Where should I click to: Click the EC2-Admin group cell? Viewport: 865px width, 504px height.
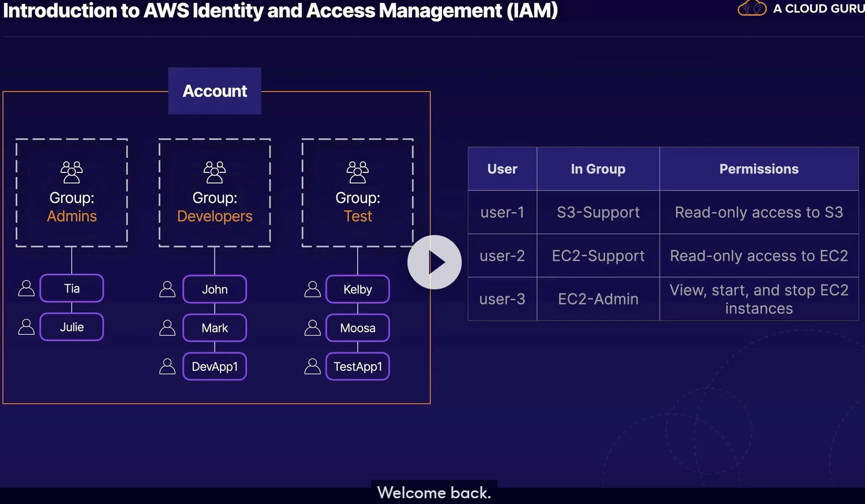[x=598, y=299]
